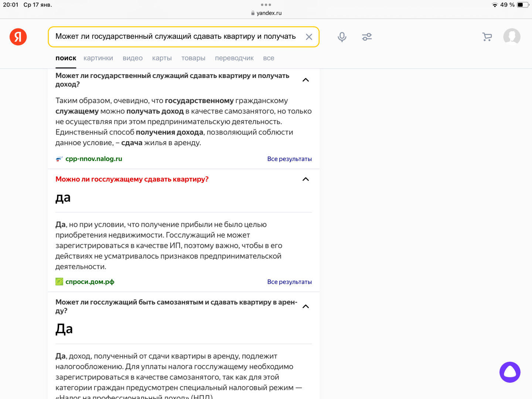532x399 pixels.
Task: Open 'переводчик' tab
Action: (x=234, y=58)
